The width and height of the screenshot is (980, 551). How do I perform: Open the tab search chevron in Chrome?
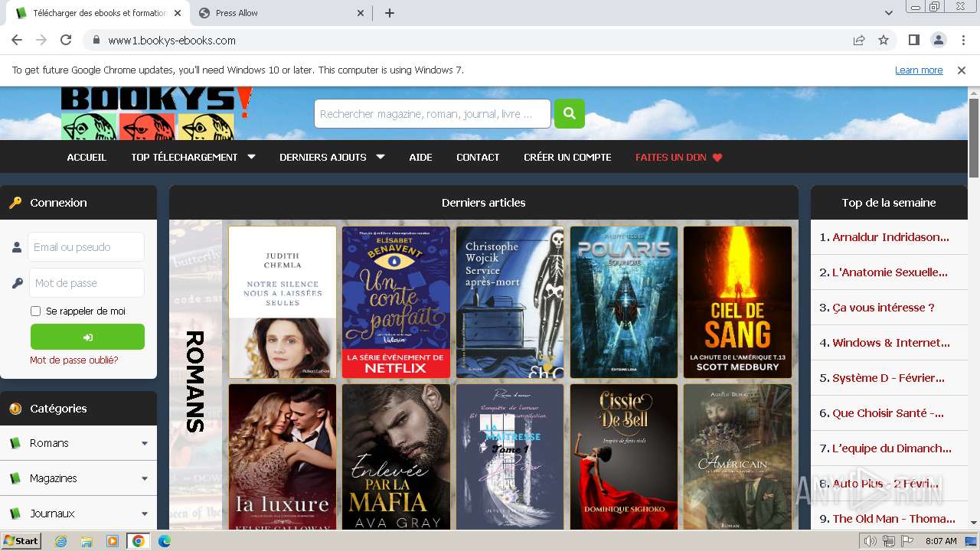tap(889, 13)
